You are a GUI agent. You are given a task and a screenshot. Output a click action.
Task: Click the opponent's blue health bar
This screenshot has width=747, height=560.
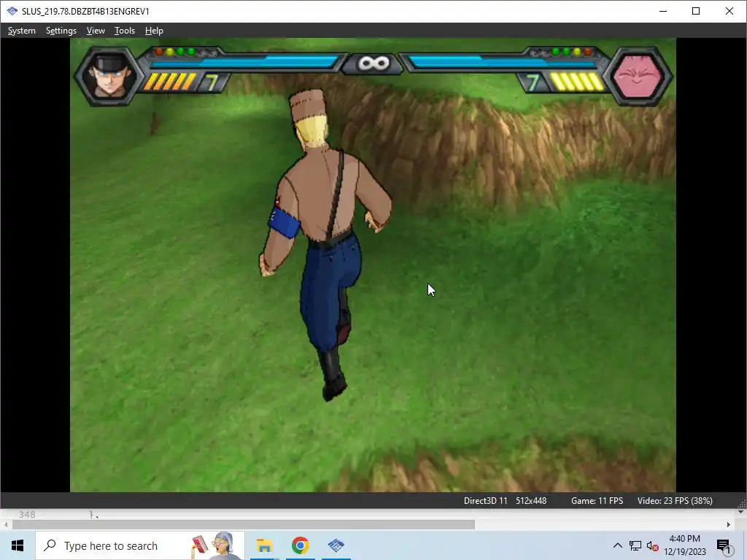(503, 63)
